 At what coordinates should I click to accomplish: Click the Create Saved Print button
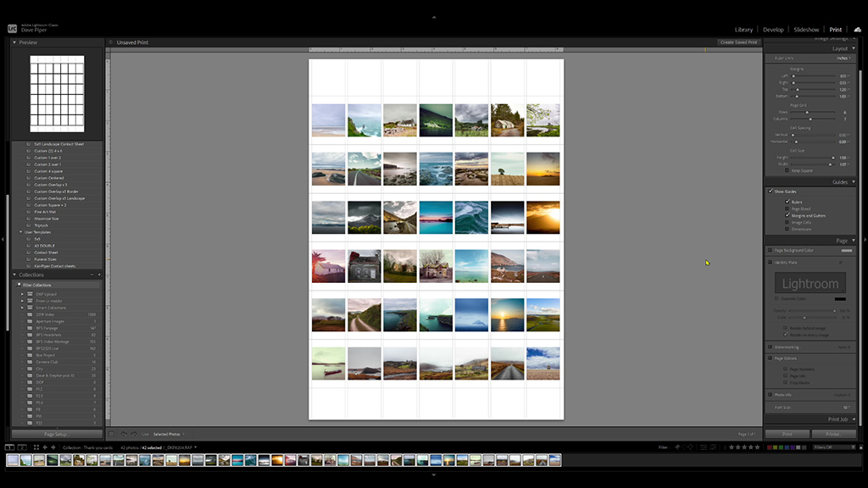point(738,42)
